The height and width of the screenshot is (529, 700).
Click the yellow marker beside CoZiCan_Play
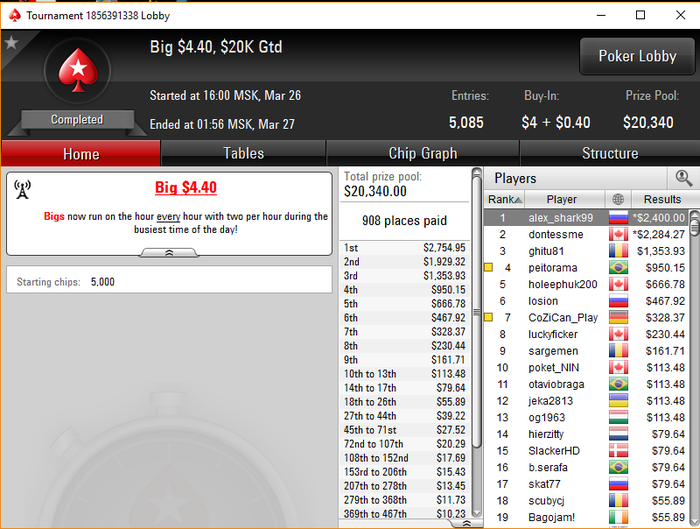tap(488, 317)
